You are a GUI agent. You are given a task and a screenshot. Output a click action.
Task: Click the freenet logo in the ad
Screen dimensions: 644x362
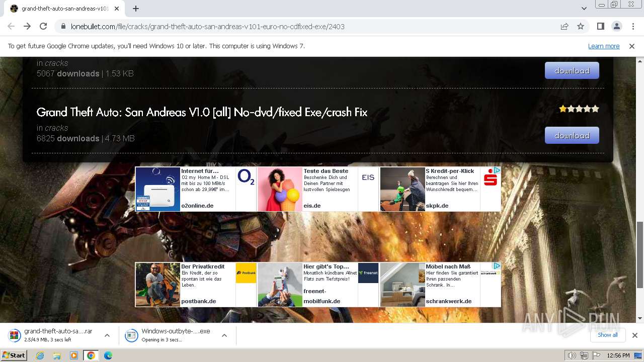point(368,273)
